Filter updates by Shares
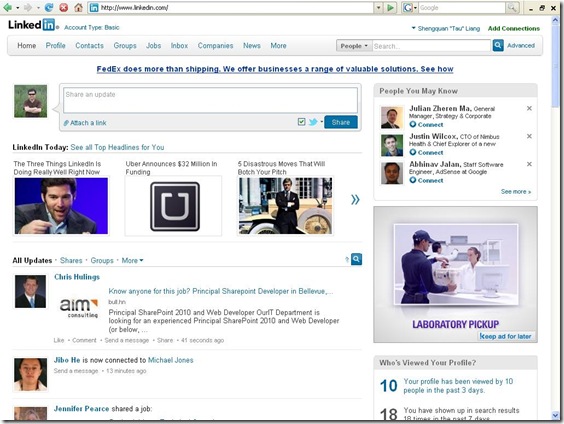 71,260
